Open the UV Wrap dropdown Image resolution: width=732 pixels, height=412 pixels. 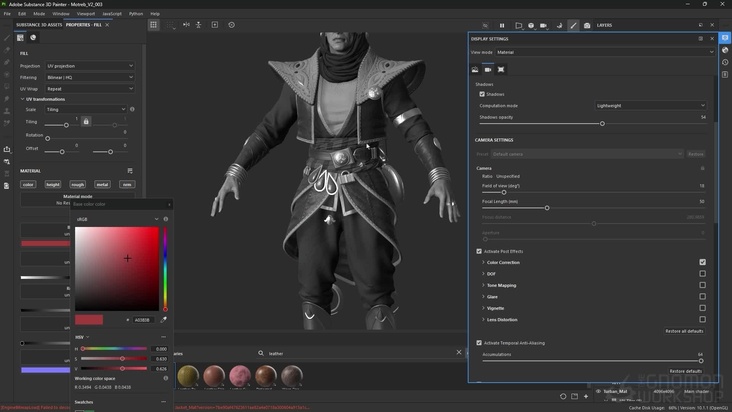(x=90, y=89)
